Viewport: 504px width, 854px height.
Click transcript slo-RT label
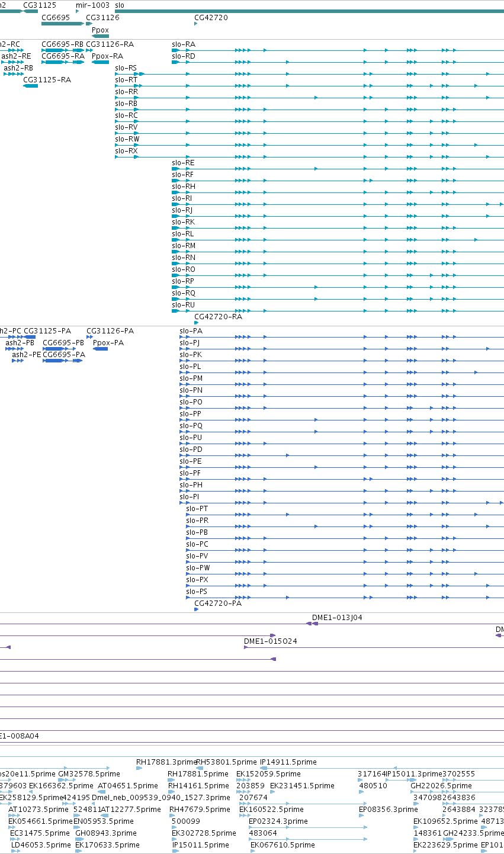click(126, 80)
